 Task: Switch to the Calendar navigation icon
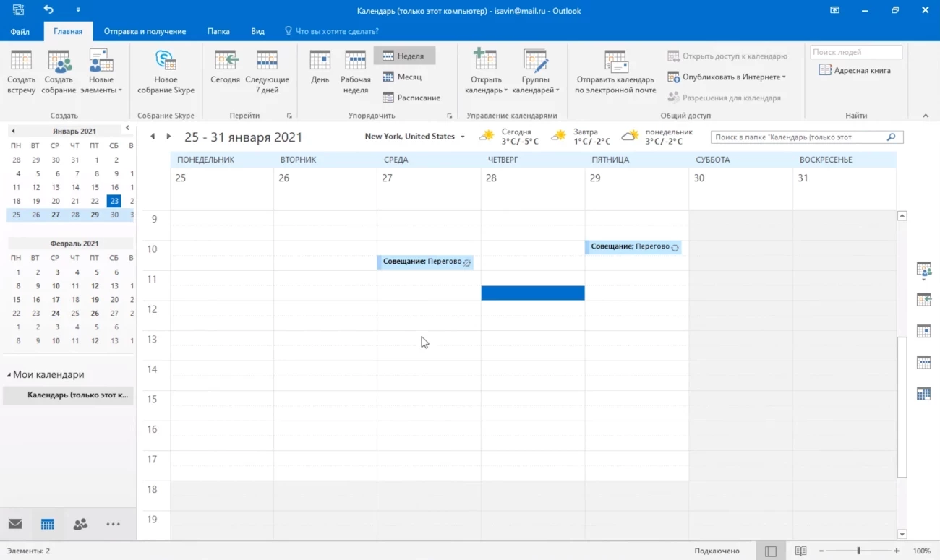click(48, 525)
